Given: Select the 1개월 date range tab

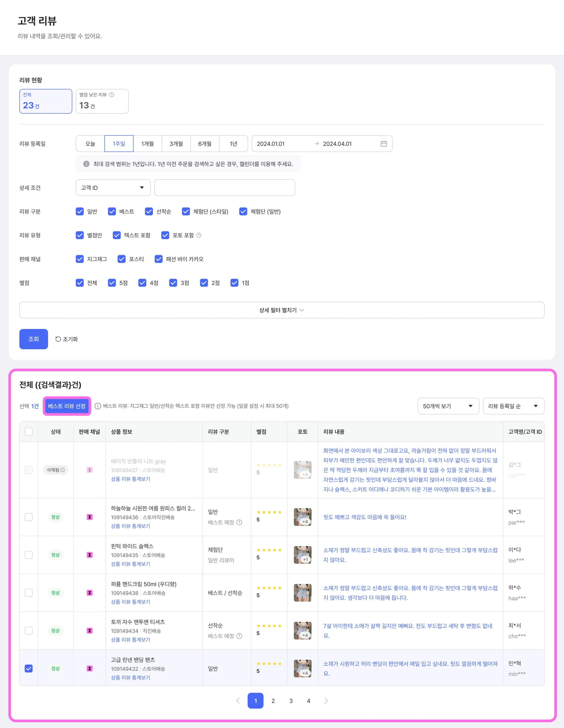Looking at the screenshot, I should [147, 144].
